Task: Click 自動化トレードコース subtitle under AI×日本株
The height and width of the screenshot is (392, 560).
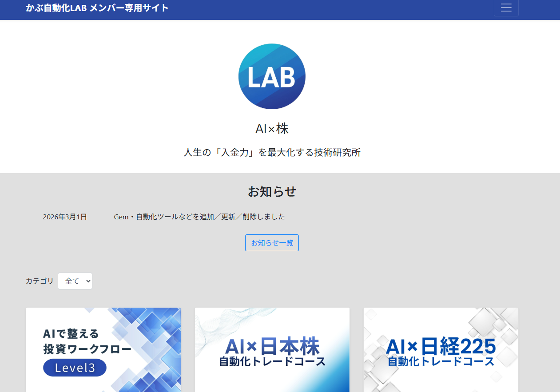Action: point(272,361)
